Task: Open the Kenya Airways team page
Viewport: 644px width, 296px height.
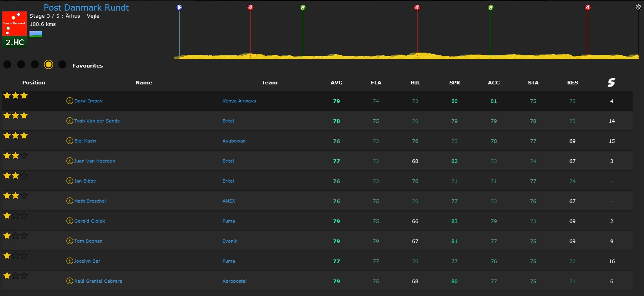Action: click(239, 101)
